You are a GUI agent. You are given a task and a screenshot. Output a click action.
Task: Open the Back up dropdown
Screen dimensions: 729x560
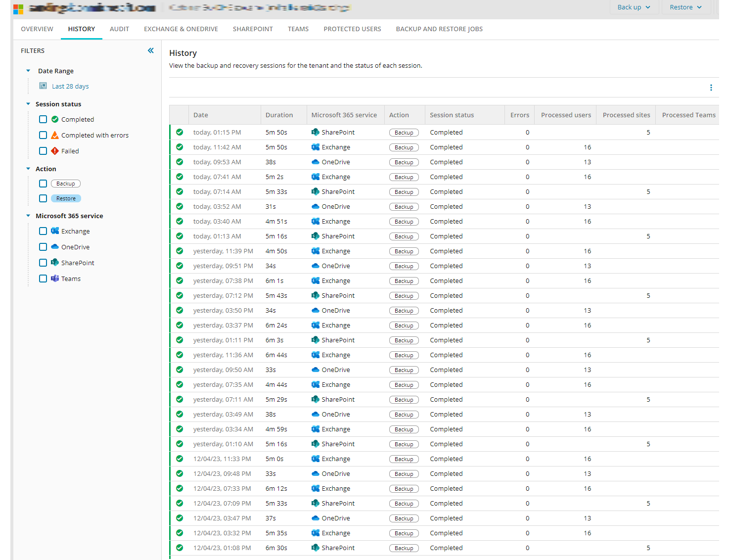pyautogui.click(x=634, y=7)
